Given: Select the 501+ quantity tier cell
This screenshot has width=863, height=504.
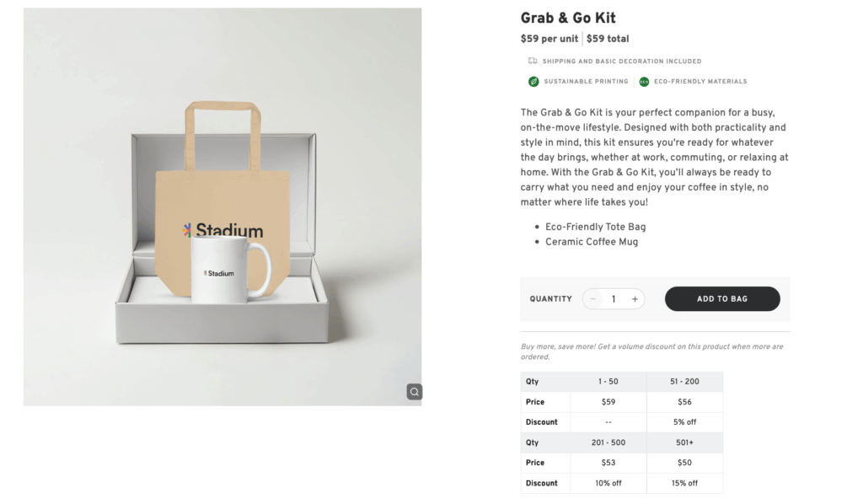Looking at the screenshot, I should [x=684, y=442].
